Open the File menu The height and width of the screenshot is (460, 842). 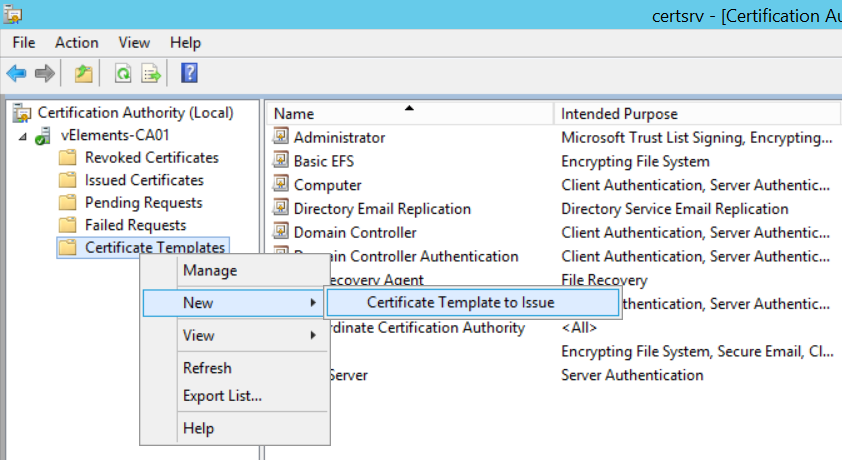[24, 43]
